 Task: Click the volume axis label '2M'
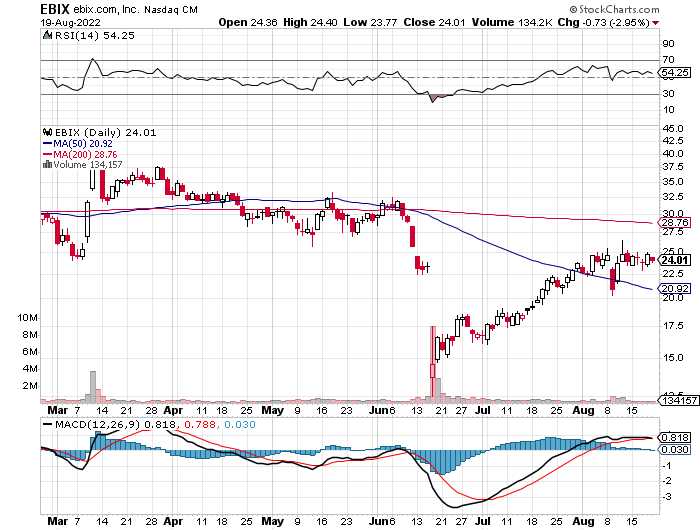click(30, 386)
